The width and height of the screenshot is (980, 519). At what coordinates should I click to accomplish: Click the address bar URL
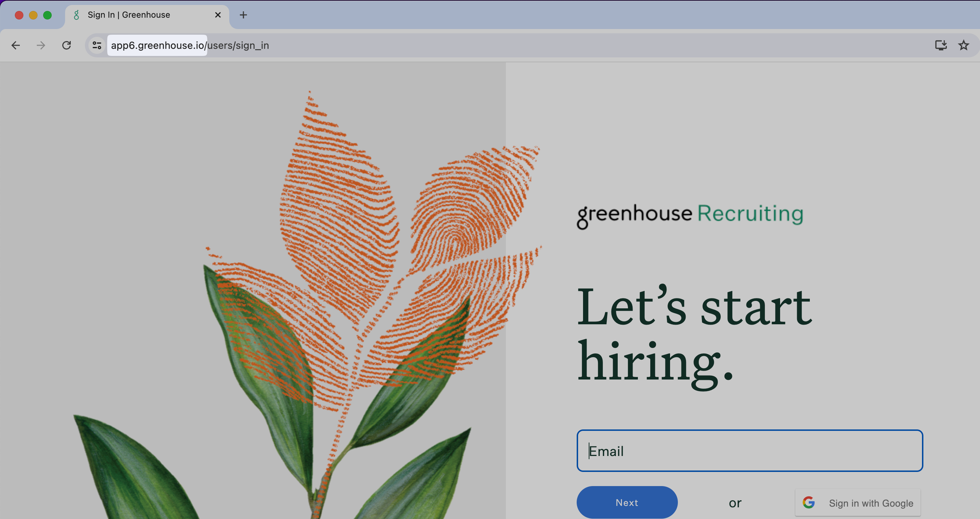[190, 45]
